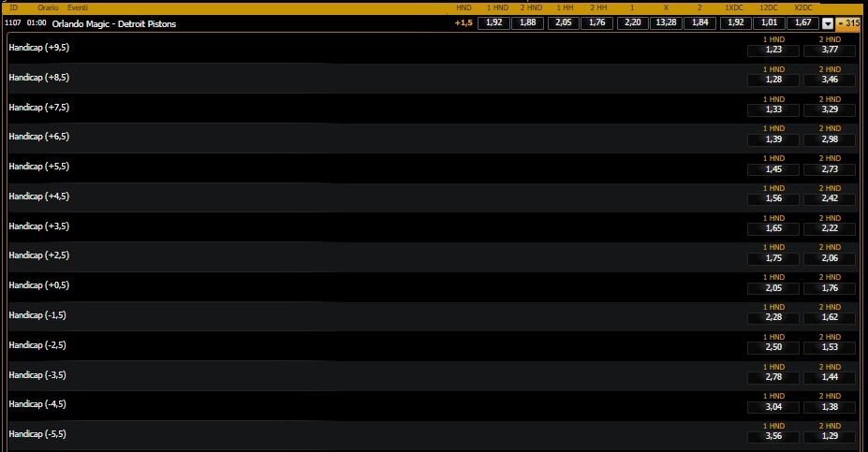The image size is (868, 452).
Task: Select main 2 HND odds 1,88
Action: click(527, 22)
